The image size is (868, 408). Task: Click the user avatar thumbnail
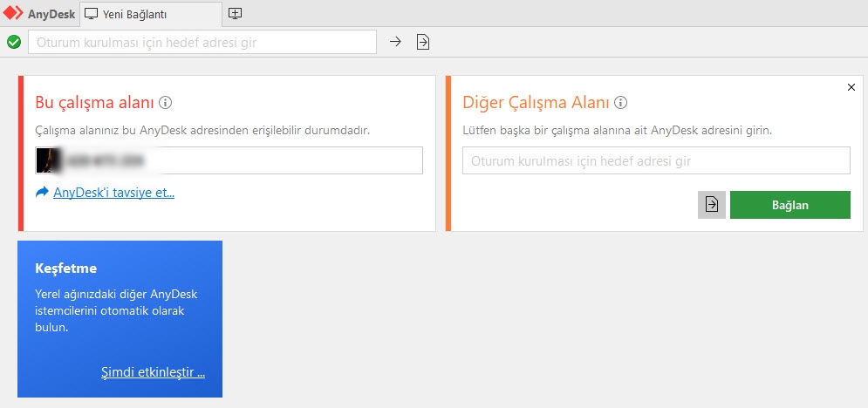pyautogui.click(x=46, y=160)
